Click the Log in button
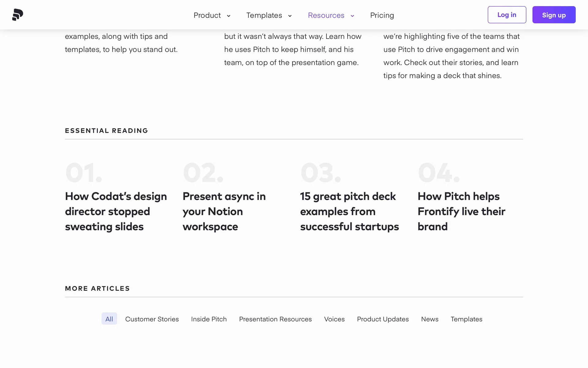The width and height of the screenshot is (588, 368). pyautogui.click(x=507, y=15)
